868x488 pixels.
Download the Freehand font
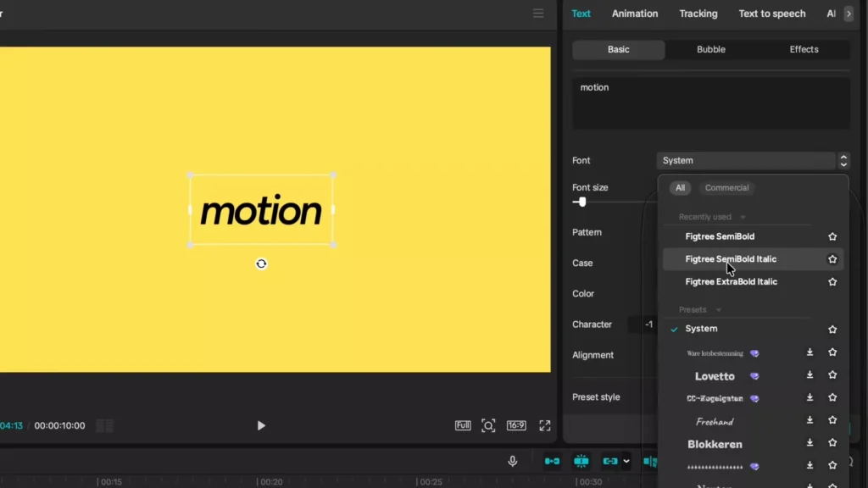pyautogui.click(x=810, y=420)
